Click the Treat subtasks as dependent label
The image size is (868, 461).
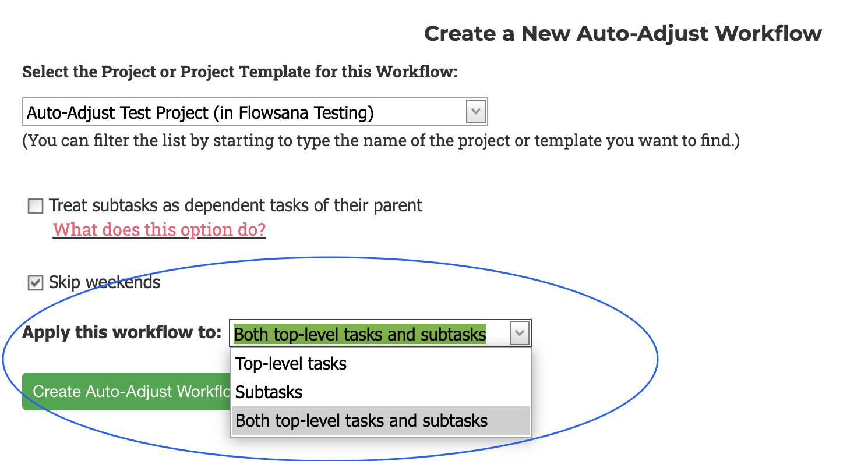coord(236,205)
